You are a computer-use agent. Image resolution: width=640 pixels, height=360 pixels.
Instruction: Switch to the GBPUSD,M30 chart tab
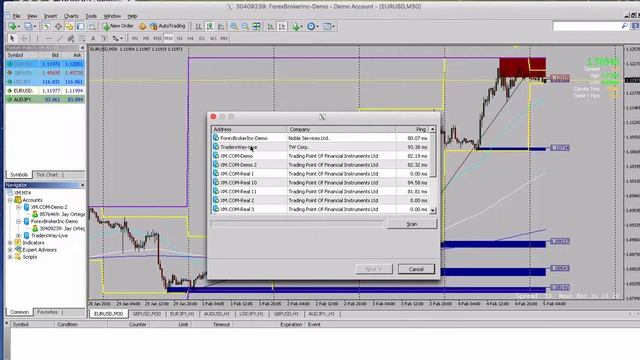(147, 314)
